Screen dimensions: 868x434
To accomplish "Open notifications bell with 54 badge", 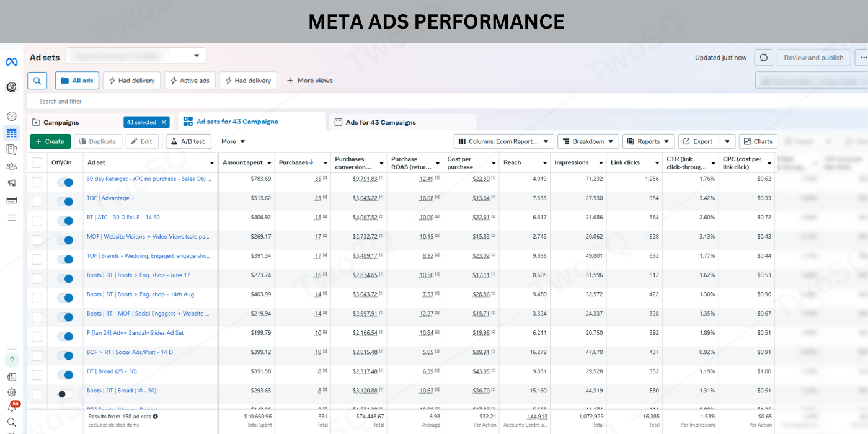I will coord(11,407).
